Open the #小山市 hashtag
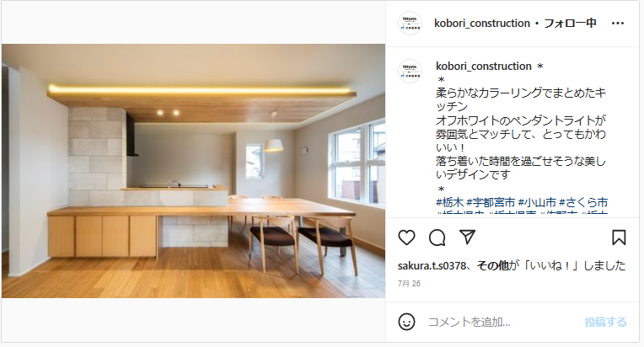The image size is (644, 347). (537, 202)
